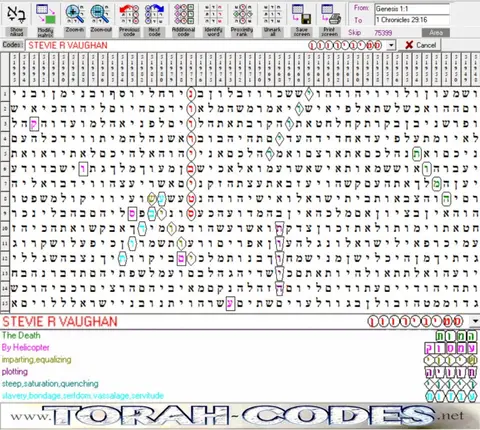480x430 pixels.
Task: Click the Zoom-in magnifier icon
Action: point(75,14)
